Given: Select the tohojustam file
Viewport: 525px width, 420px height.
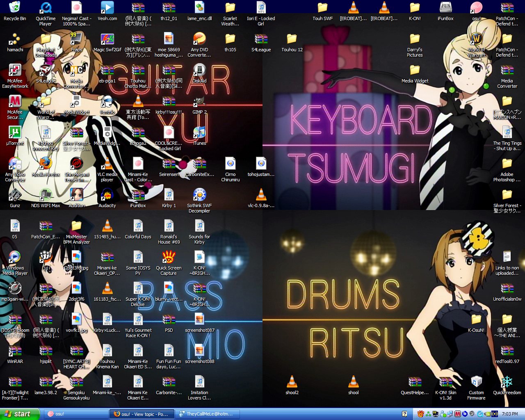Looking at the screenshot, I should pyautogui.click(x=261, y=167).
